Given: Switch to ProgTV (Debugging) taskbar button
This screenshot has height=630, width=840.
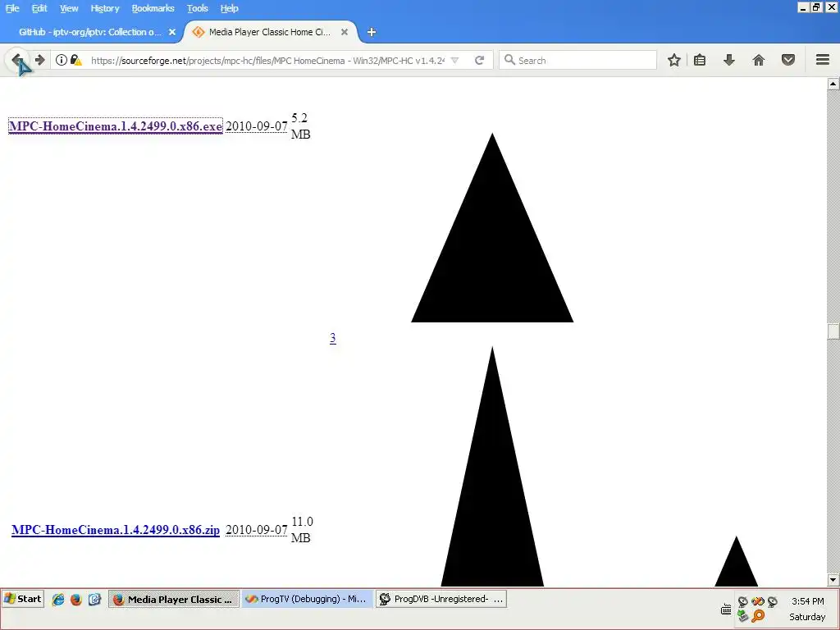Looking at the screenshot, I should pos(307,599).
